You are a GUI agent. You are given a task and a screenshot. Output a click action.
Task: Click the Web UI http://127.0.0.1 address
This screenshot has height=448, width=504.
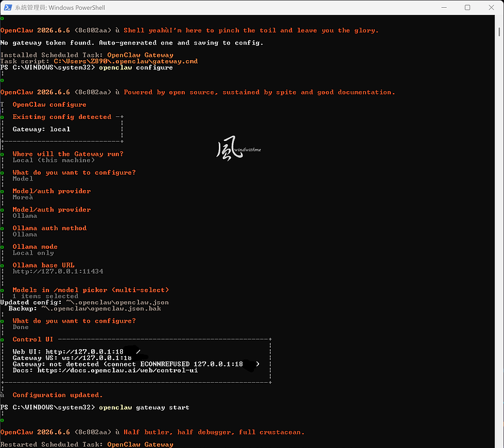pyautogui.click(x=93, y=352)
